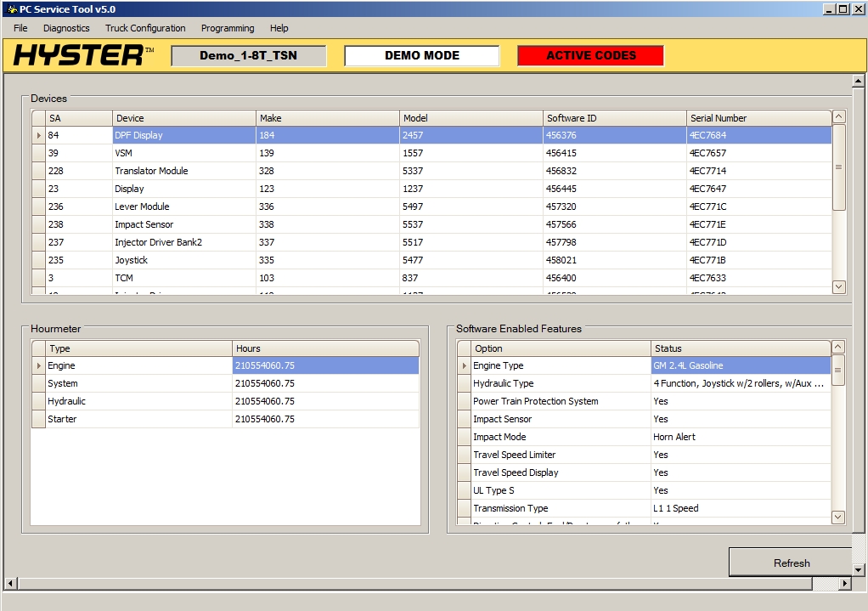Screen dimensions: 868x611
Task: Click Software Enabled Features scrollbar down arrow
Action: (838, 517)
